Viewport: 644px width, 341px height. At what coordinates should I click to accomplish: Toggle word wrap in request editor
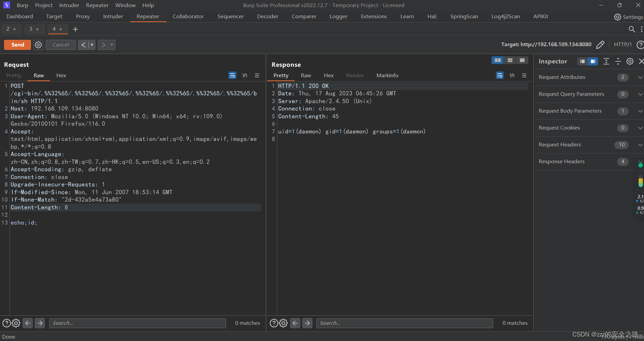[x=232, y=76]
